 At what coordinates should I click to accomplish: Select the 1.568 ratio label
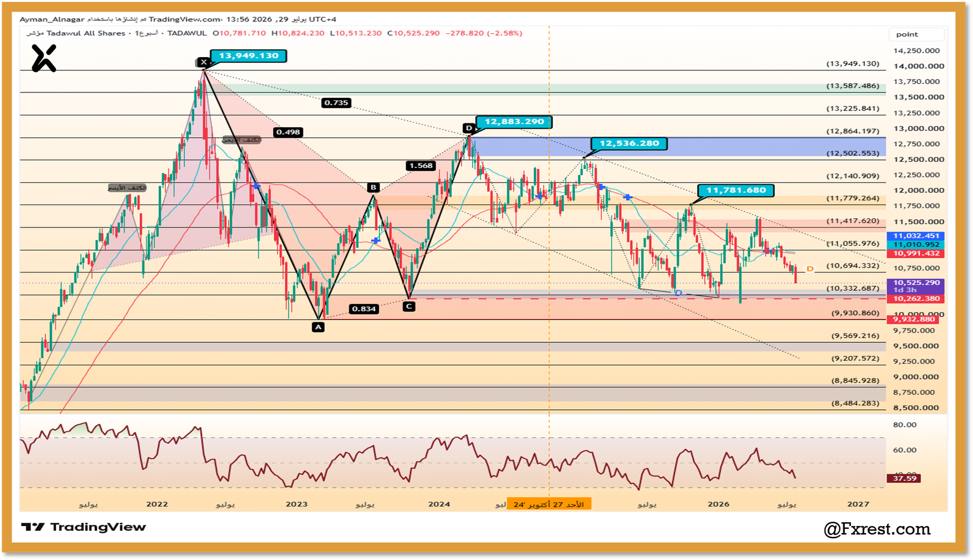[421, 165]
